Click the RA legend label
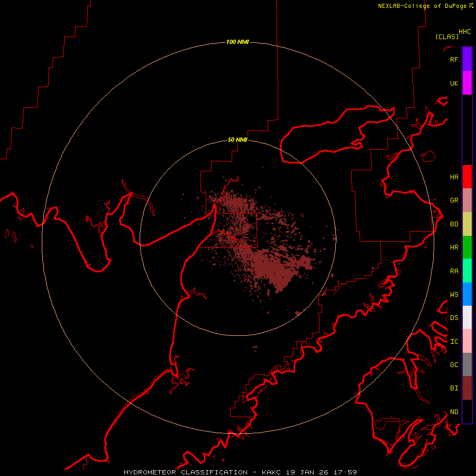The height and width of the screenshot is (476, 476). coord(454,271)
